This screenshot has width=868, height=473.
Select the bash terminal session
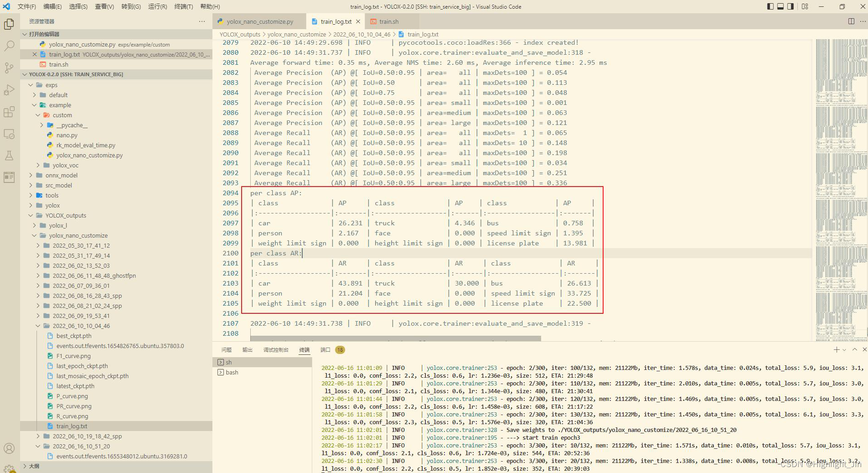pyautogui.click(x=262, y=372)
